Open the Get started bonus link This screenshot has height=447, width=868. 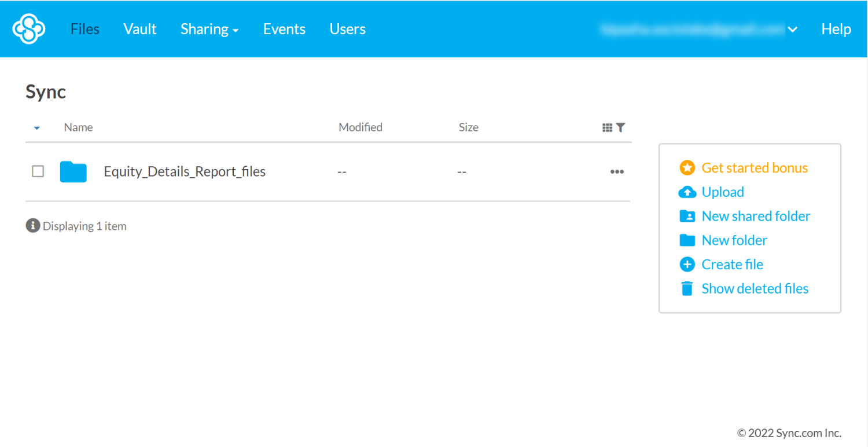(x=755, y=168)
